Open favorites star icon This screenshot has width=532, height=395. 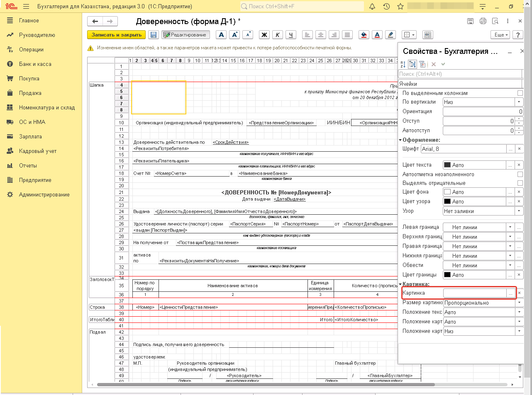(400, 7)
